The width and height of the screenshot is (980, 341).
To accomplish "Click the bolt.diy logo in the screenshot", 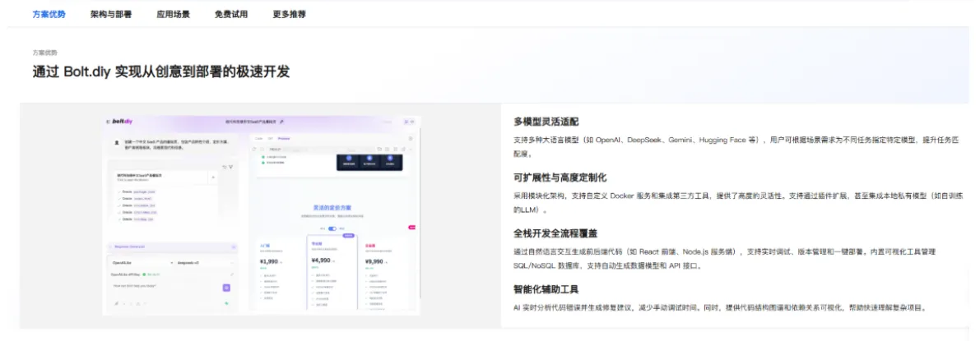I will click(123, 121).
